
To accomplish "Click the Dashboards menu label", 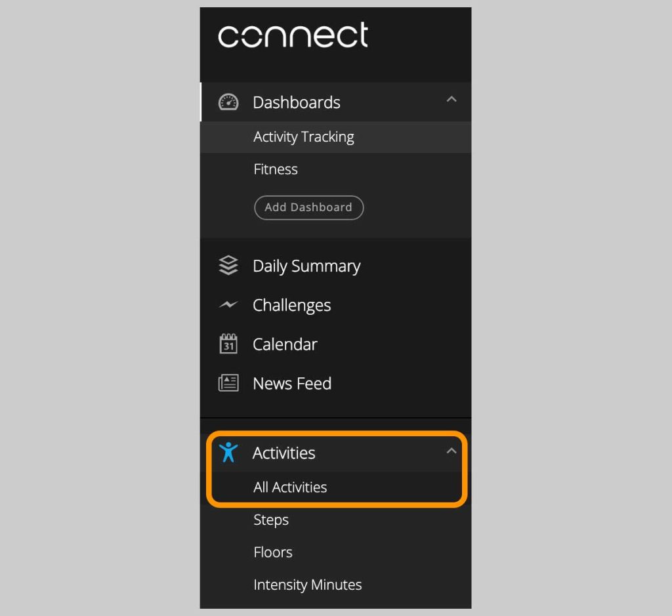I will (297, 103).
